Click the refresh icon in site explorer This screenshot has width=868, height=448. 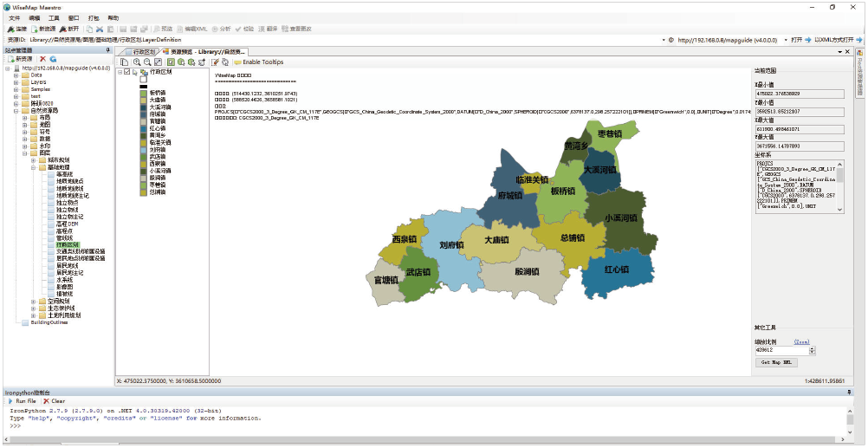52,58
